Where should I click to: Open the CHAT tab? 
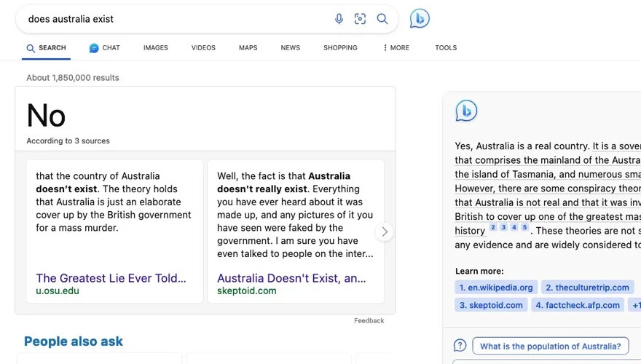105,48
